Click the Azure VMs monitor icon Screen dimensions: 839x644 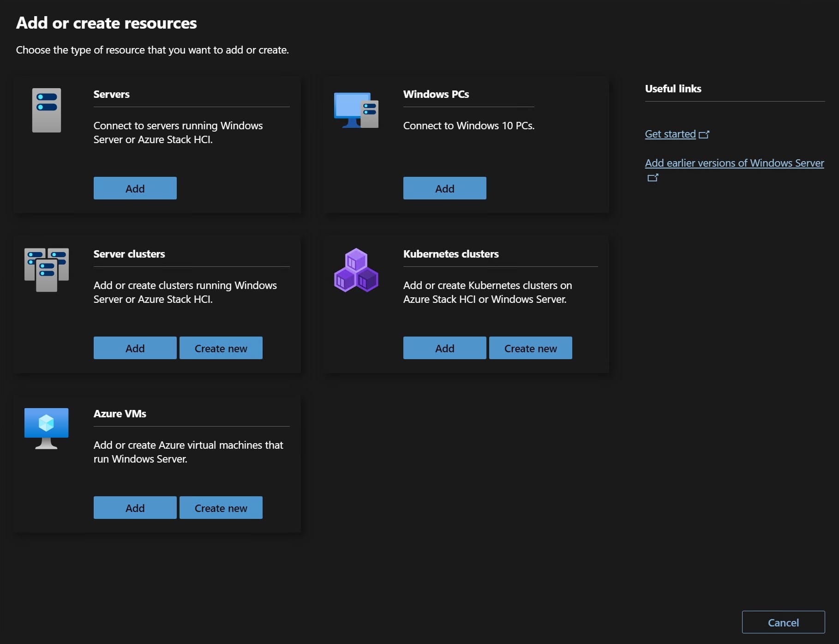pos(47,429)
